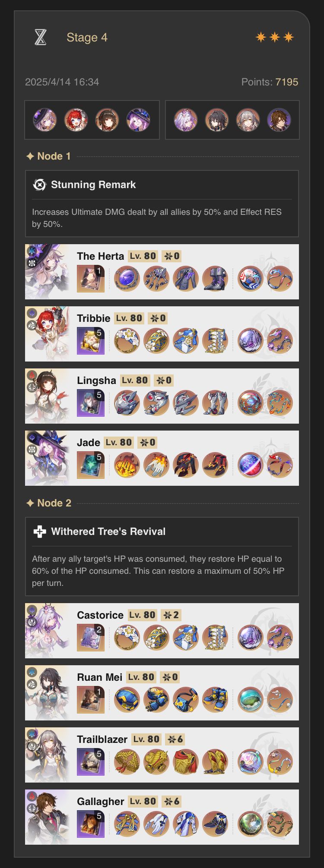Click Jade's flaming head relic icon
The image size is (324, 868).
pos(127,465)
